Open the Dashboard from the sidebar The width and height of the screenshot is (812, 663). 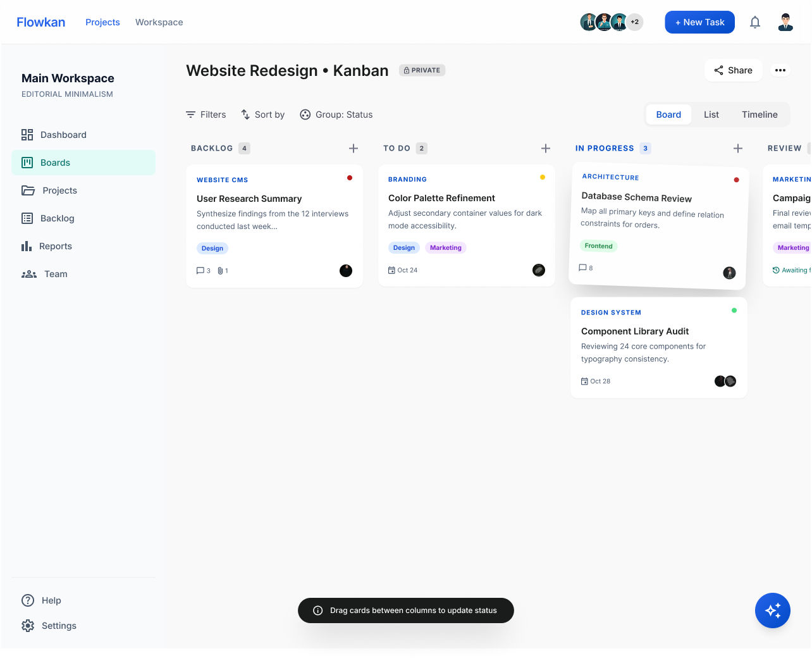point(63,135)
